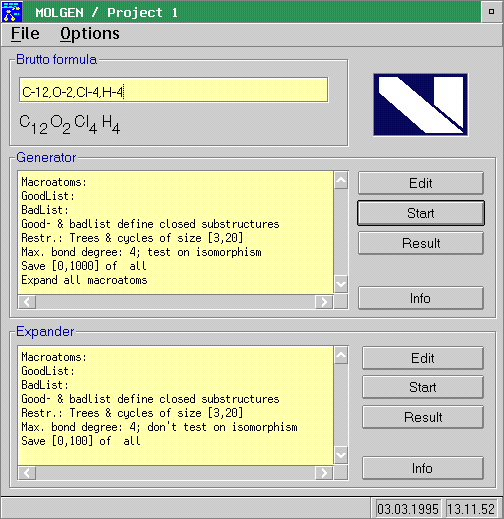Click the Expander scroll up arrow

341,355
